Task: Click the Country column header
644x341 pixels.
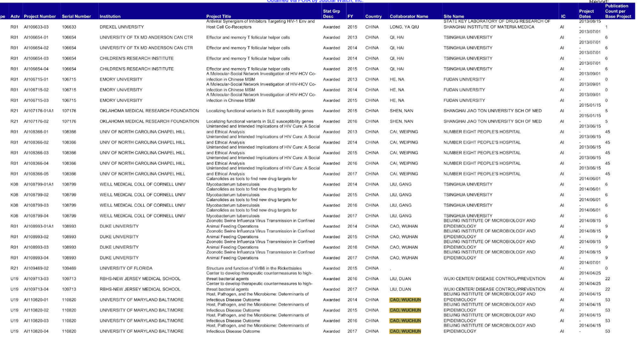Action: pyautogui.click(x=374, y=17)
